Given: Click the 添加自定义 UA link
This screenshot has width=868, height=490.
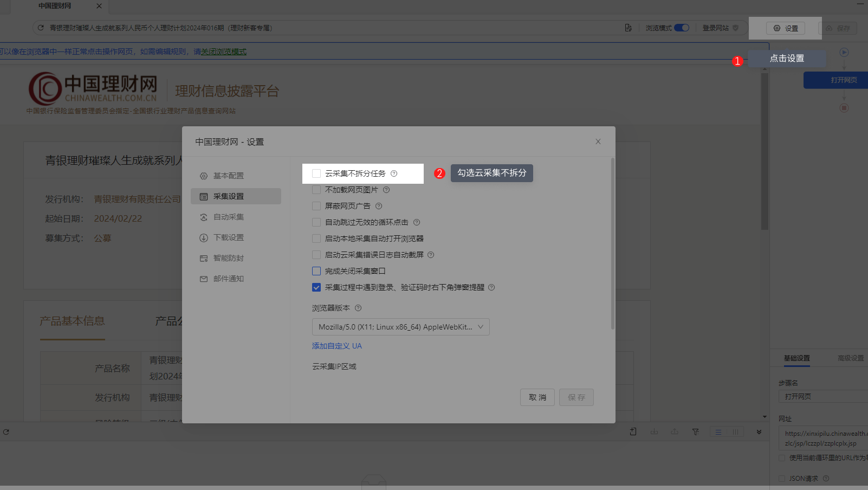Looking at the screenshot, I should click(x=337, y=346).
